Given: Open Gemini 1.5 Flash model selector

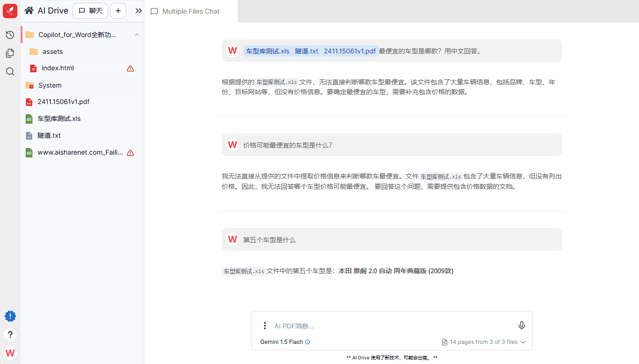Looking at the screenshot, I should coord(282,342).
